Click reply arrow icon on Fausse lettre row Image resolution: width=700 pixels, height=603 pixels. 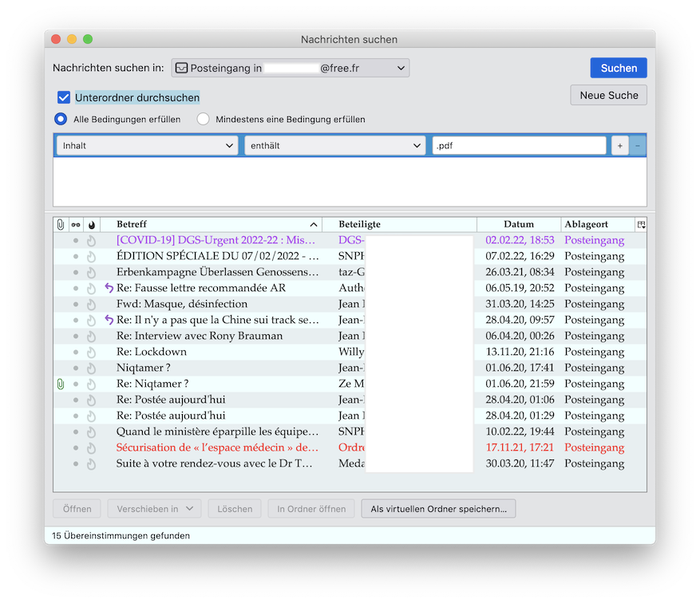(x=109, y=288)
